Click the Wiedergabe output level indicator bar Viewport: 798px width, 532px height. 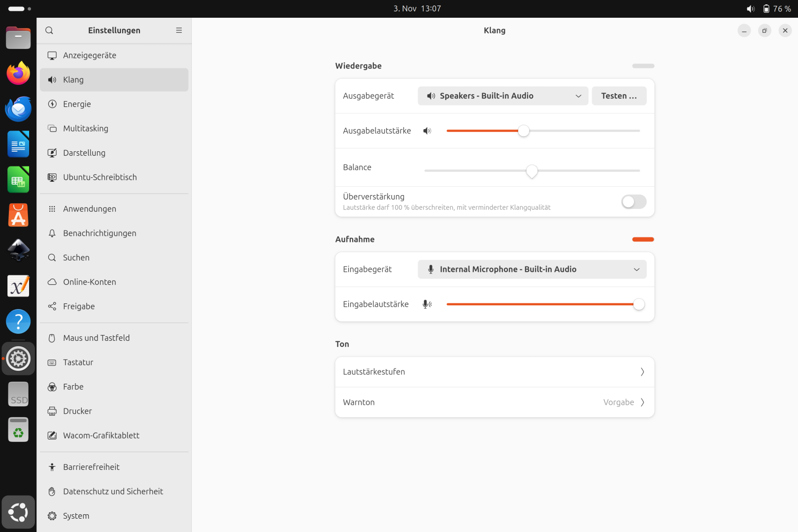pos(643,66)
